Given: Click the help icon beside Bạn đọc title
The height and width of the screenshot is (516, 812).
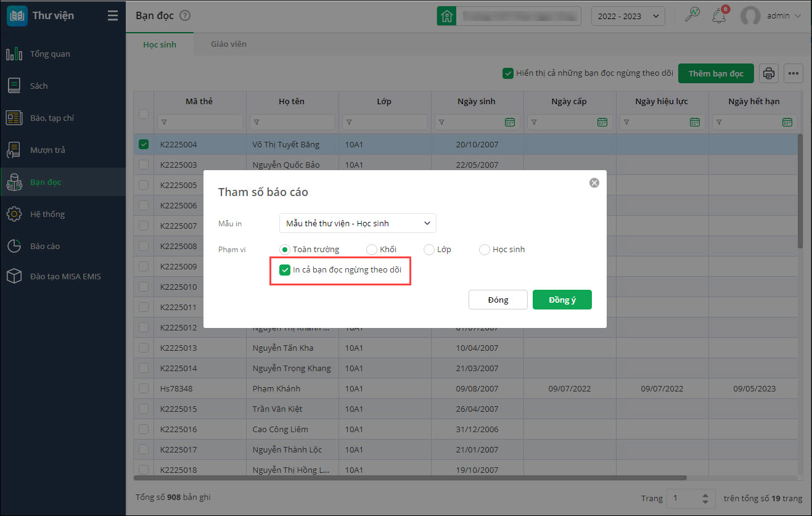Looking at the screenshot, I should pos(185,16).
